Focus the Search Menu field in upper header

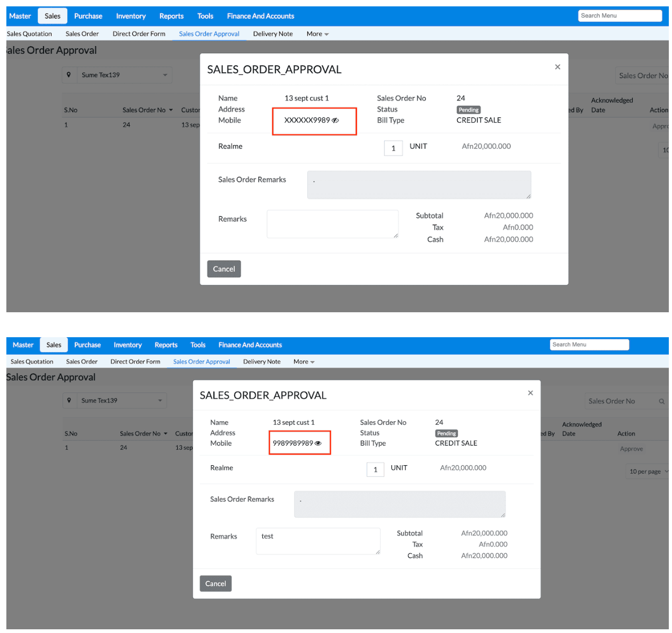pyautogui.click(x=620, y=16)
